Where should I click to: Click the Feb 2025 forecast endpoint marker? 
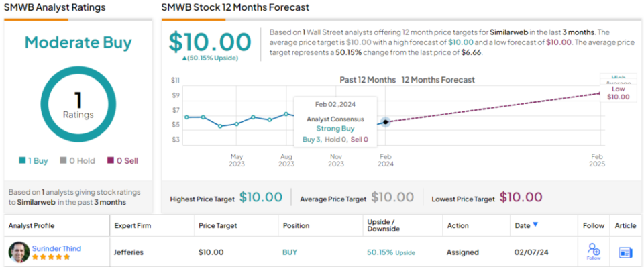click(x=599, y=94)
